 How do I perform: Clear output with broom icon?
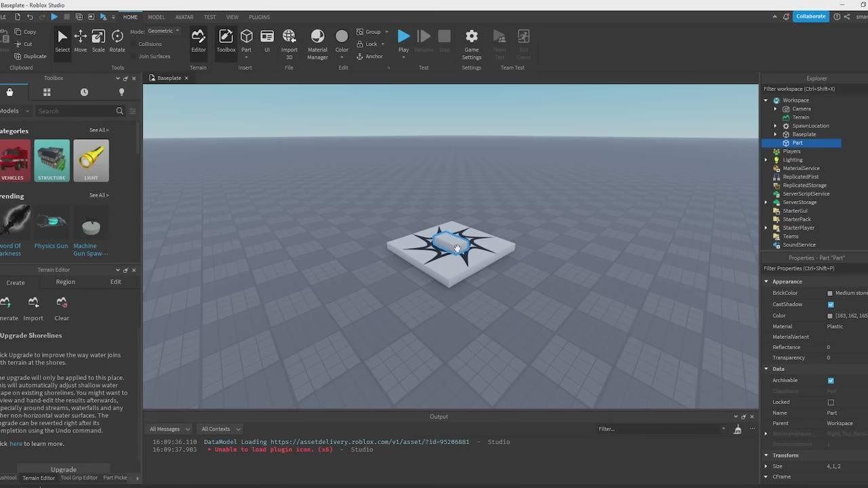738,429
